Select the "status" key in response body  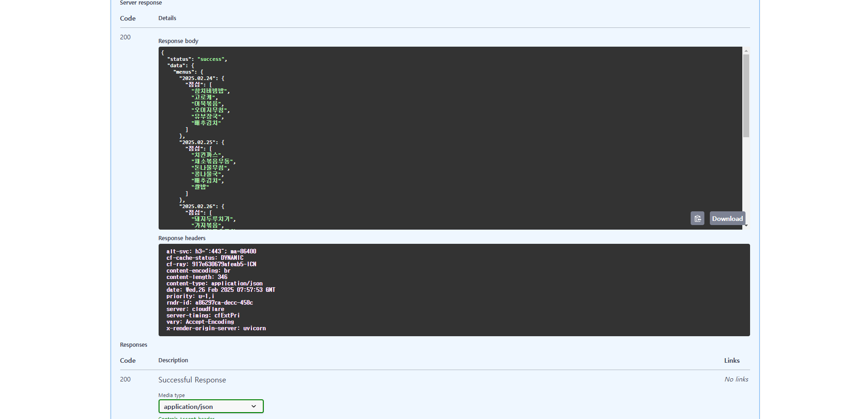[x=179, y=59]
